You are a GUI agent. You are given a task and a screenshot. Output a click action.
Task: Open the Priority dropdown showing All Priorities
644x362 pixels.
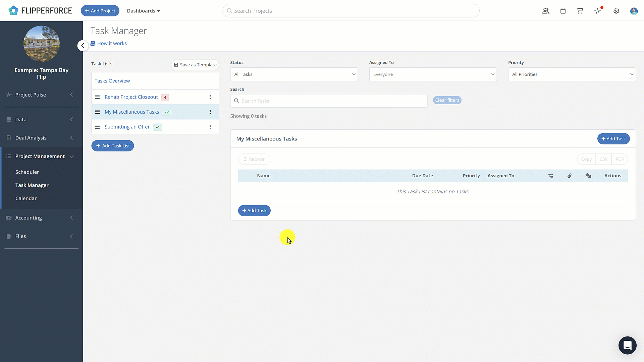coord(572,74)
